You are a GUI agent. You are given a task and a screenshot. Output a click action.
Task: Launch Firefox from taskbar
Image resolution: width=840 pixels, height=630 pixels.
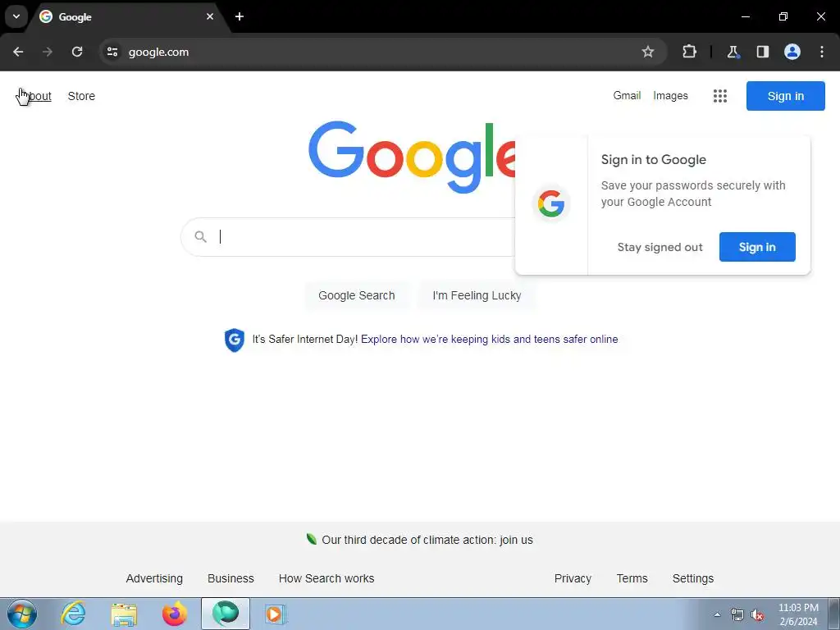coord(175,614)
